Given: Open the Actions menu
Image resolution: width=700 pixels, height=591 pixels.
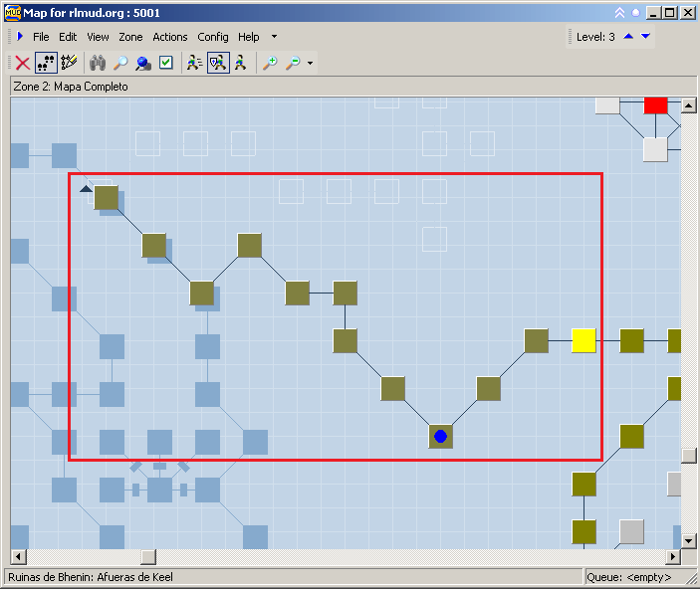Looking at the screenshot, I should tap(170, 37).
